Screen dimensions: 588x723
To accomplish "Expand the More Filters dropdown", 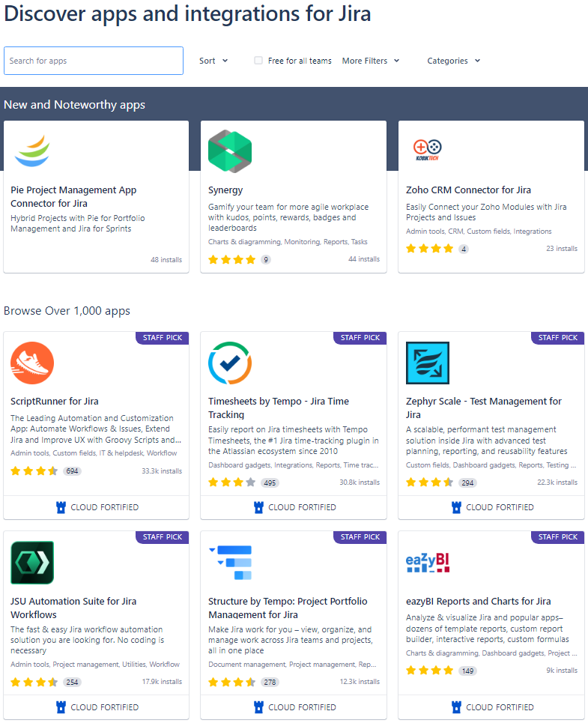I will (371, 61).
